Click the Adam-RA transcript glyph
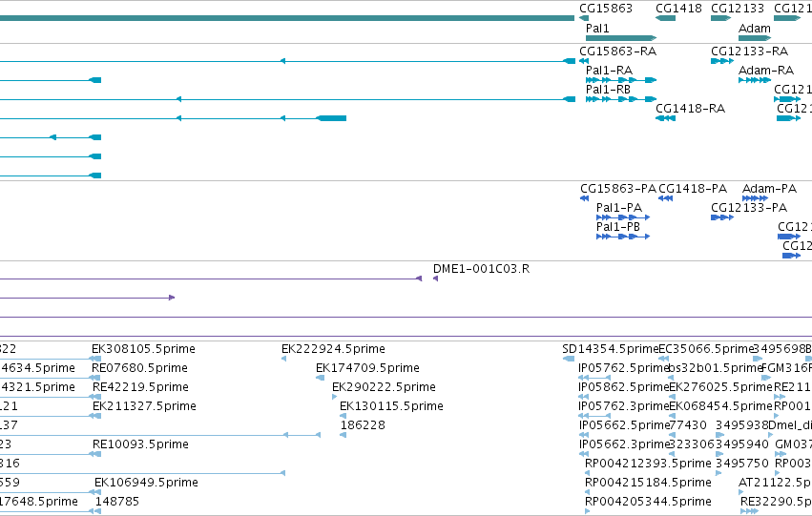 pyautogui.click(x=755, y=80)
